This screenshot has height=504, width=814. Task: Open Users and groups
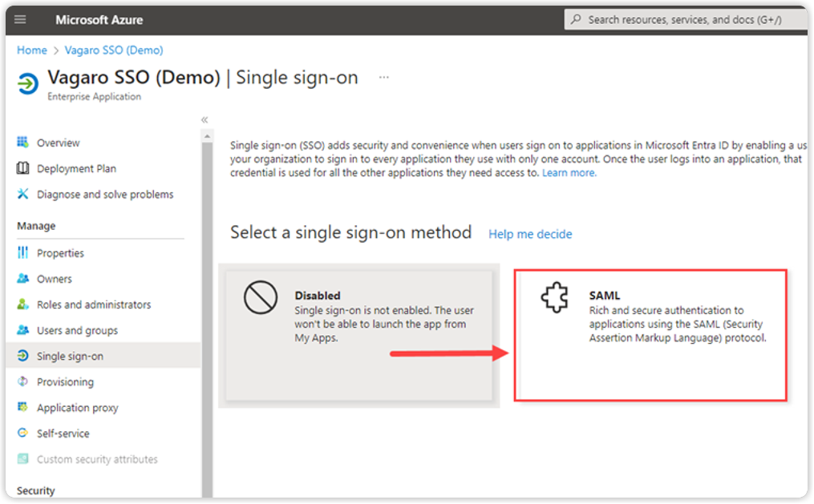coord(77,331)
